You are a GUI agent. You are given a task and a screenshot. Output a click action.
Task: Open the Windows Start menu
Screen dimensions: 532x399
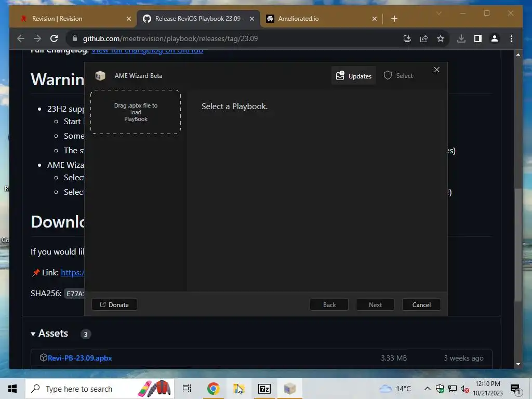click(x=12, y=389)
